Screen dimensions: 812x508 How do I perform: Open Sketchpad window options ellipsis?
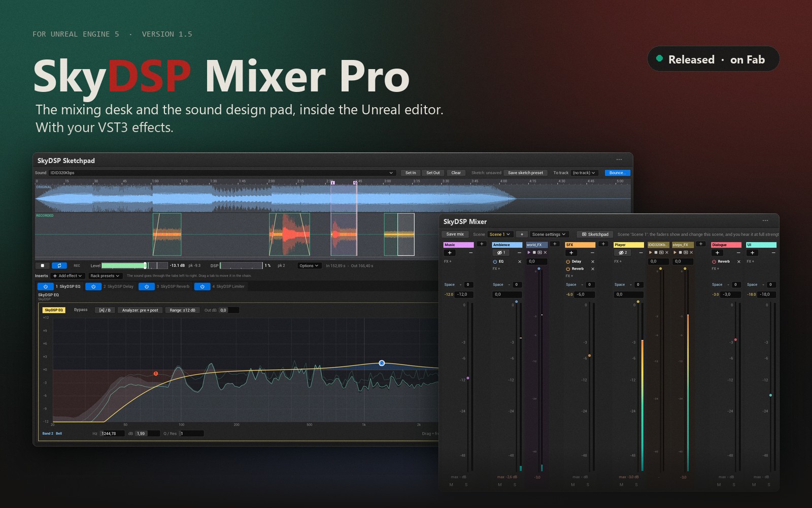click(619, 160)
